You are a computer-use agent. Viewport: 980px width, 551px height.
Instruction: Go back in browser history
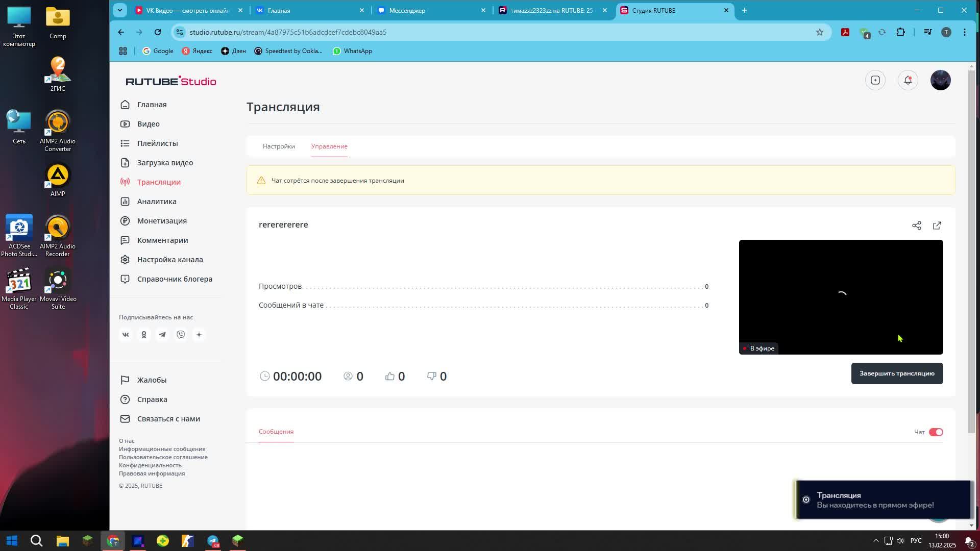[121, 32]
